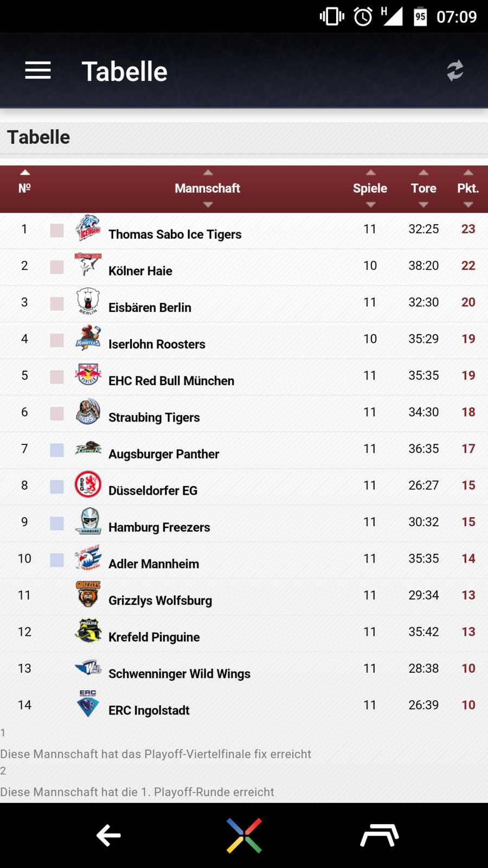The image size is (488, 868).
Task: Tap the Grizzlys Wolfsburg logo
Action: click(x=88, y=594)
